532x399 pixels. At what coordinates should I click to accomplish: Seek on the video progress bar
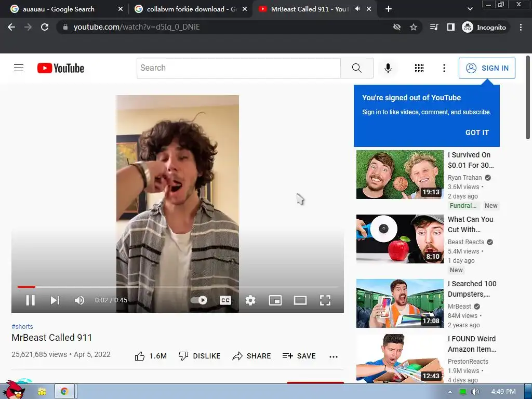[178, 287]
